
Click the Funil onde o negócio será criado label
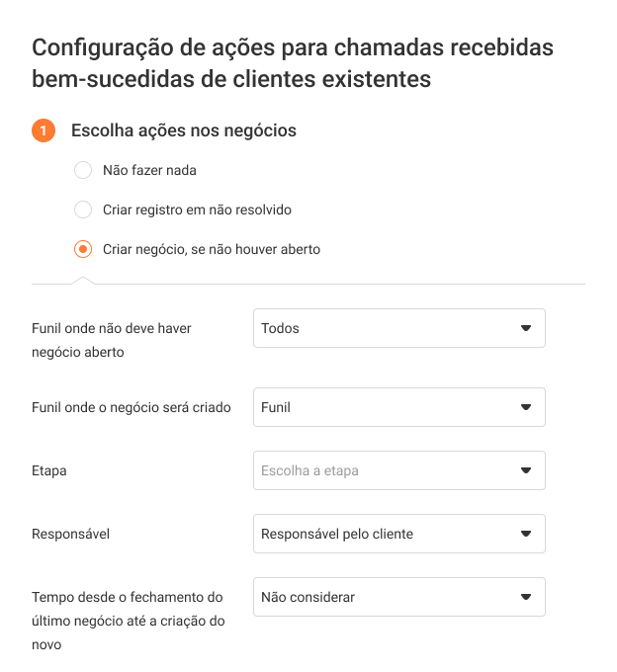point(132,407)
